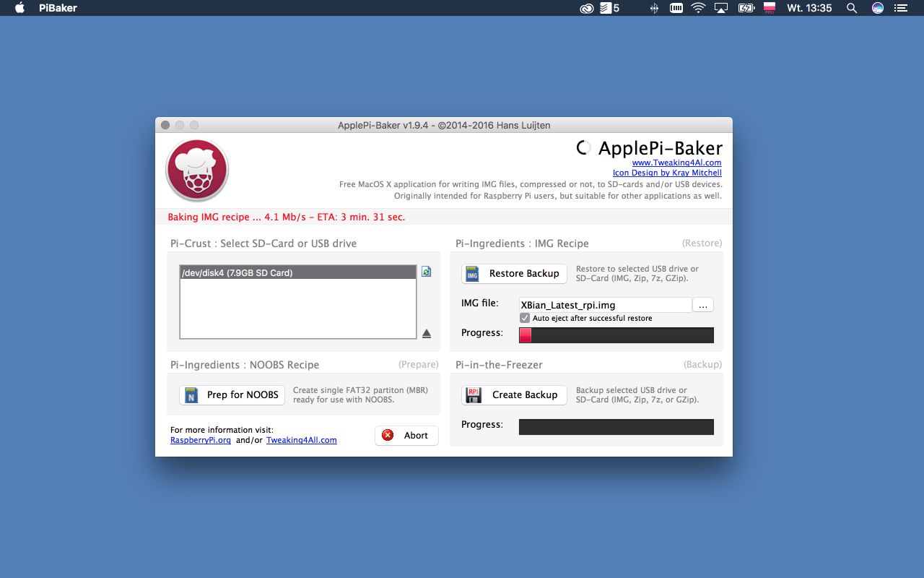Browse for IMG file with the ... button
The height and width of the screenshot is (578, 924).
coord(703,306)
